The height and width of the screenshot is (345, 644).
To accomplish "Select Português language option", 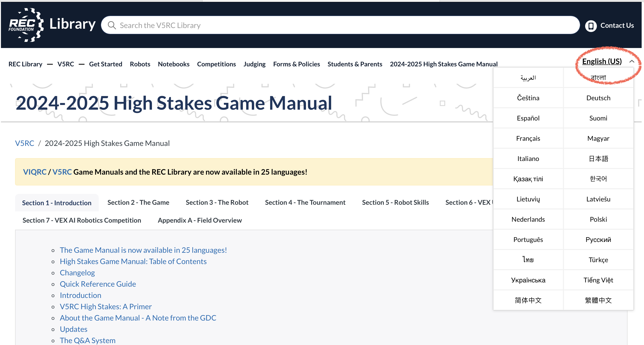I will (x=528, y=240).
